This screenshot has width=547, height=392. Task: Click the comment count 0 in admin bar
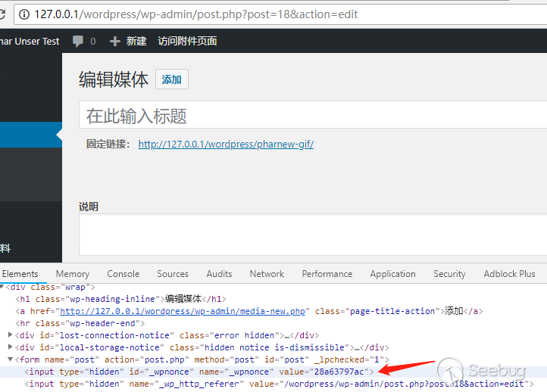[x=92, y=42]
